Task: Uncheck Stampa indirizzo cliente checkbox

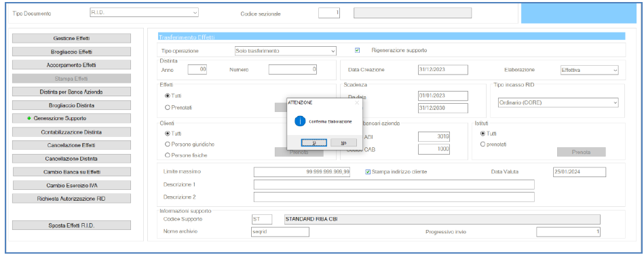Action: (368, 172)
